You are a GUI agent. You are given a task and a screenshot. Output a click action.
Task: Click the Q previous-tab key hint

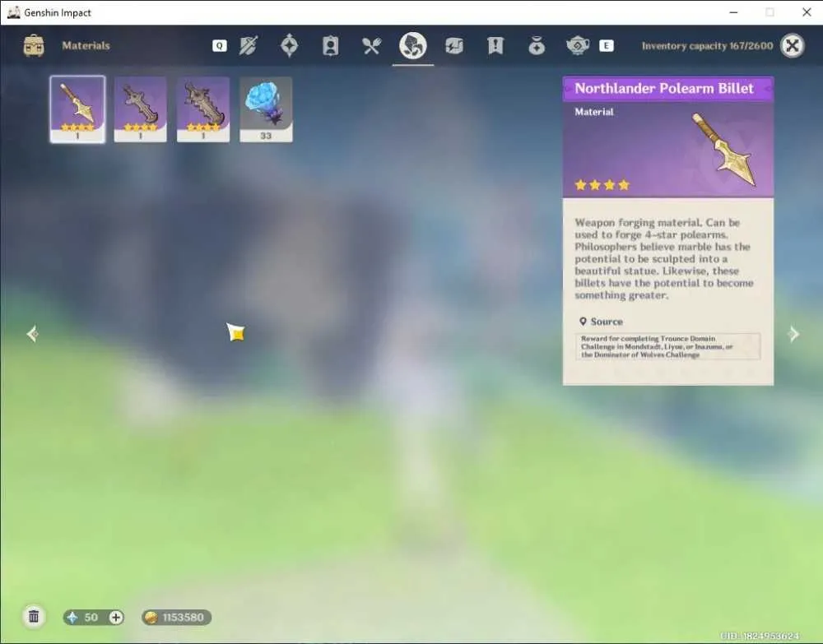click(x=220, y=46)
